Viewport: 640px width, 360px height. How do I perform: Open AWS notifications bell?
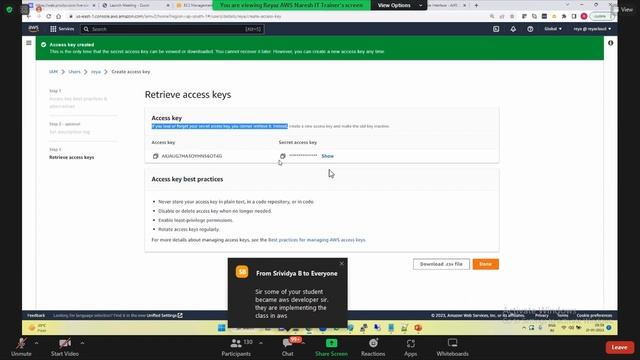(513, 29)
